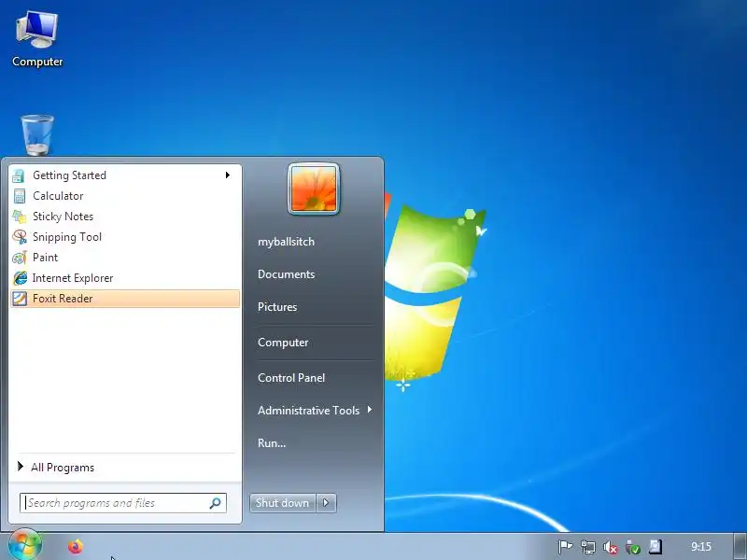Click the Foxit Reader icon
Viewport: 747px width, 560px height.
(20, 299)
